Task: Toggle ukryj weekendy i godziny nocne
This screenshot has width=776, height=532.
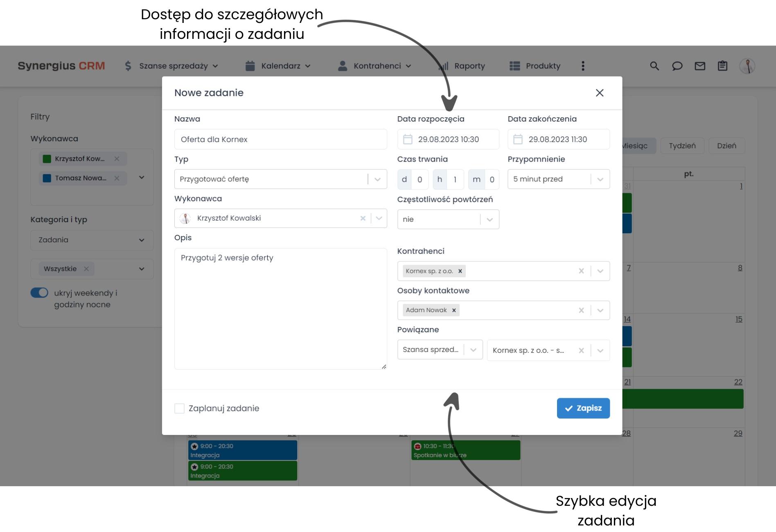Action: (x=38, y=293)
